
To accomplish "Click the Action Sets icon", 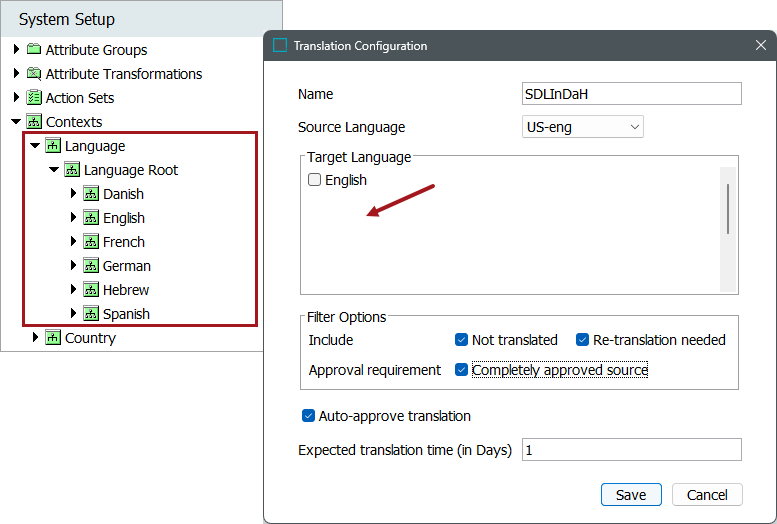I will click(34, 98).
